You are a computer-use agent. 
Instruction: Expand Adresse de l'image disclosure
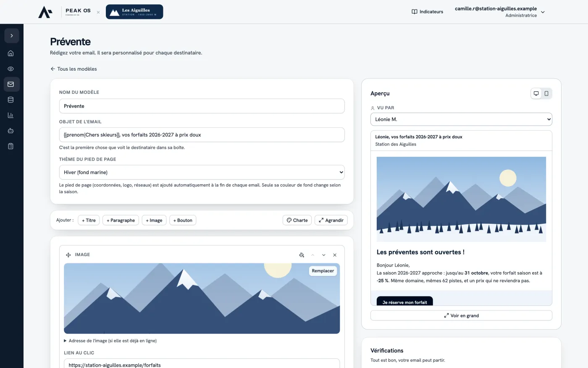[110, 341]
